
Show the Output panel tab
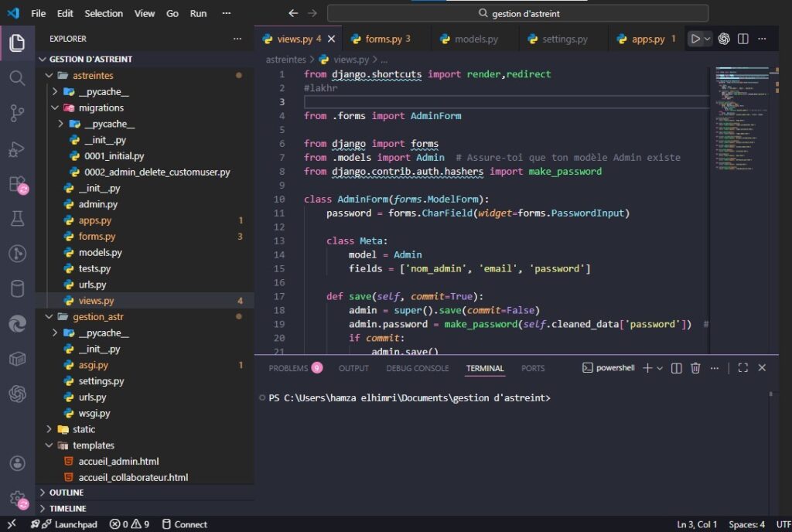[x=353, y=368]
